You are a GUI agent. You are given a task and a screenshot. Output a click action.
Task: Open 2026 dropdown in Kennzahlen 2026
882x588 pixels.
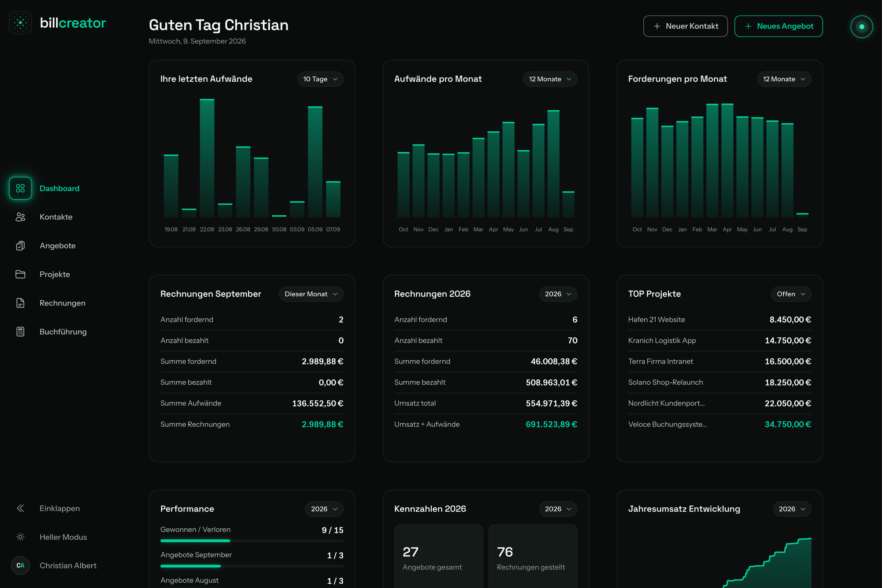point(558,509)
